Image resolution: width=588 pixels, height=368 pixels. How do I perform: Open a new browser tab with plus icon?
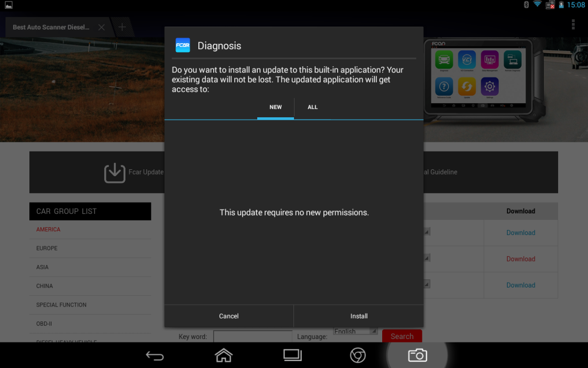point(122,27)
